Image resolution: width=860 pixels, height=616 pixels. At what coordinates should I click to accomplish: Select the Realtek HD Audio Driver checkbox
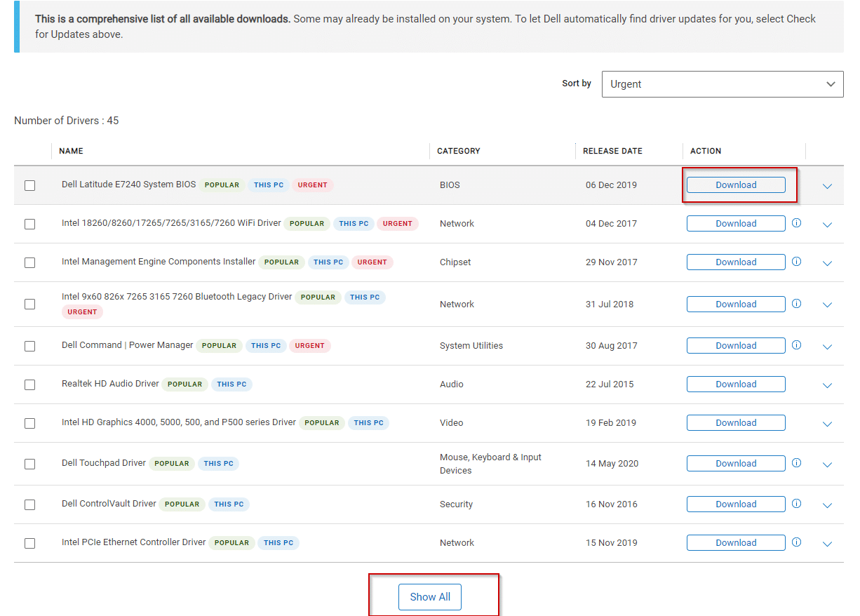[x=29, y=384]
